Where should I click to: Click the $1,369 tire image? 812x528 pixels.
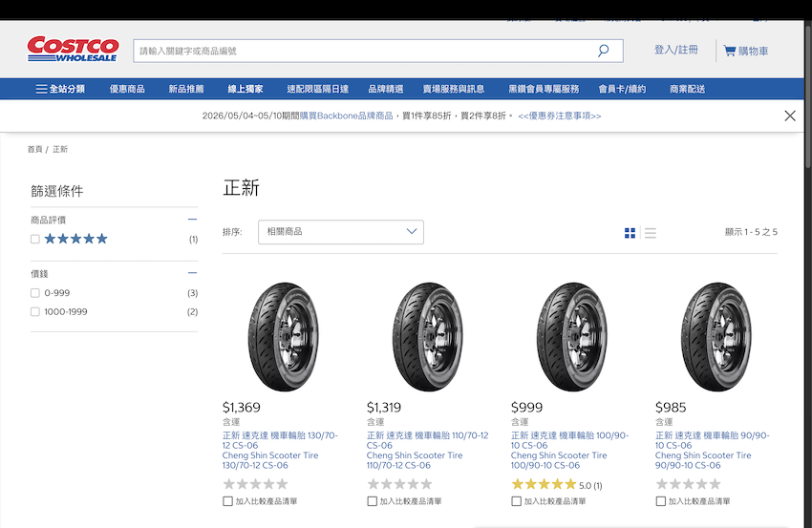point(284,336)
